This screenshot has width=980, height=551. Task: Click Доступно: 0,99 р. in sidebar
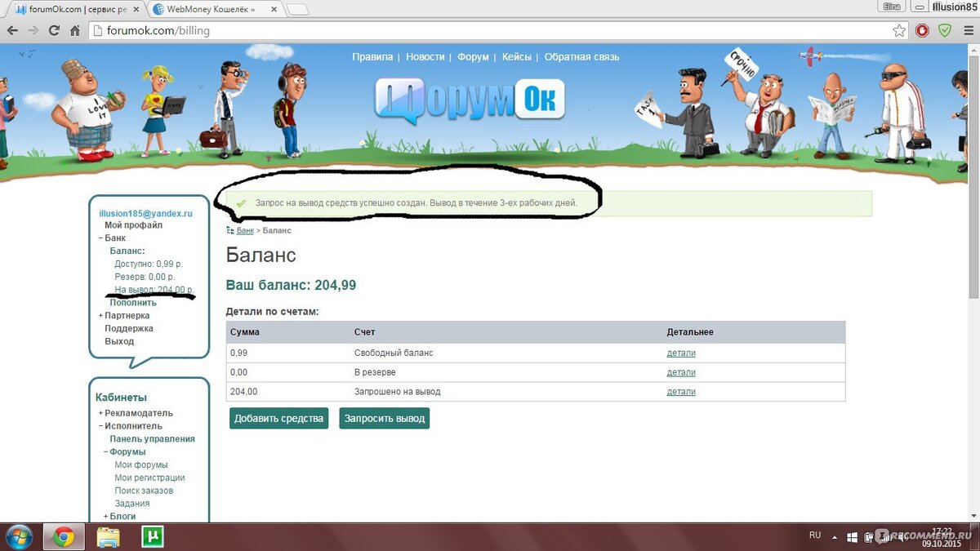[x=149, y=264]
